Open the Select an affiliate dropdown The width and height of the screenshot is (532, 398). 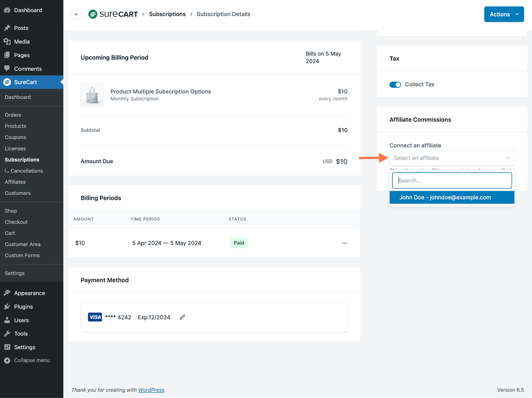(452, 158)
